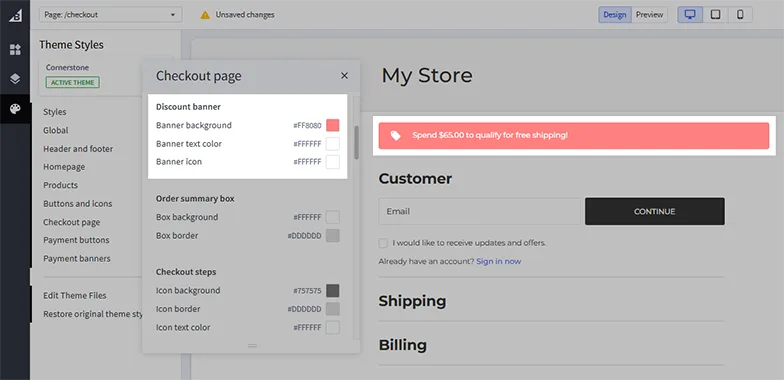Open Homepage style settings
784x380 pixels.
[64, 166]
